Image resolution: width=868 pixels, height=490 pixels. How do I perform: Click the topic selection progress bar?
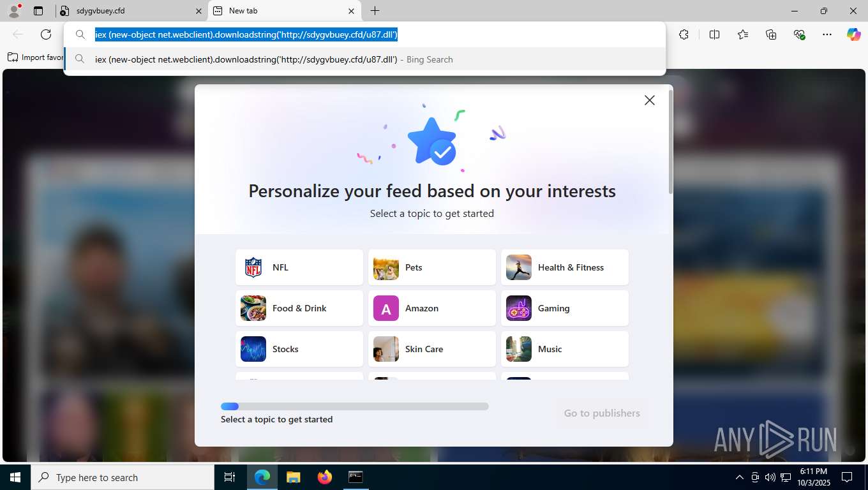click(x=355, y=406)
